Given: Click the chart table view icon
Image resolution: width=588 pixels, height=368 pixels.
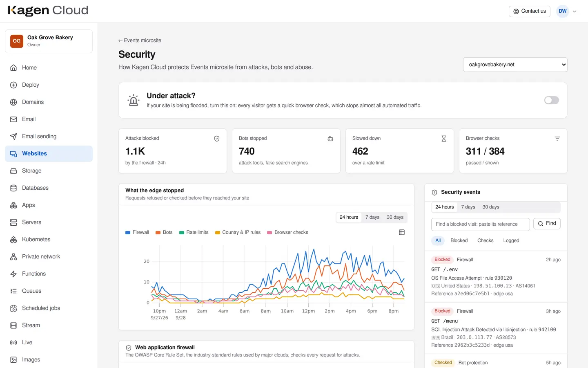Looking at the screenshot, I should point(402,232).
